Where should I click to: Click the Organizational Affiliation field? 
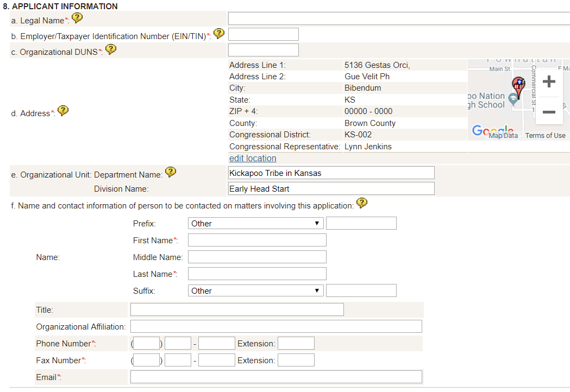[276, 327]
